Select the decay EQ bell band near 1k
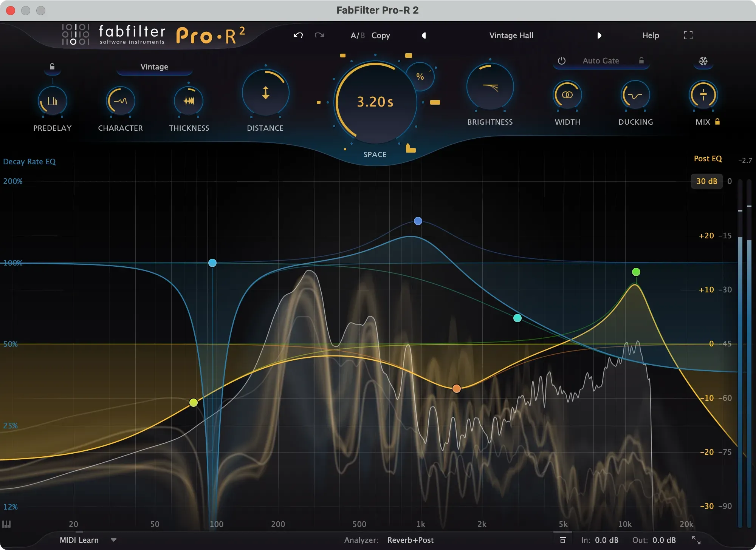This screenshot has width=756, height=550. [418, 221]
